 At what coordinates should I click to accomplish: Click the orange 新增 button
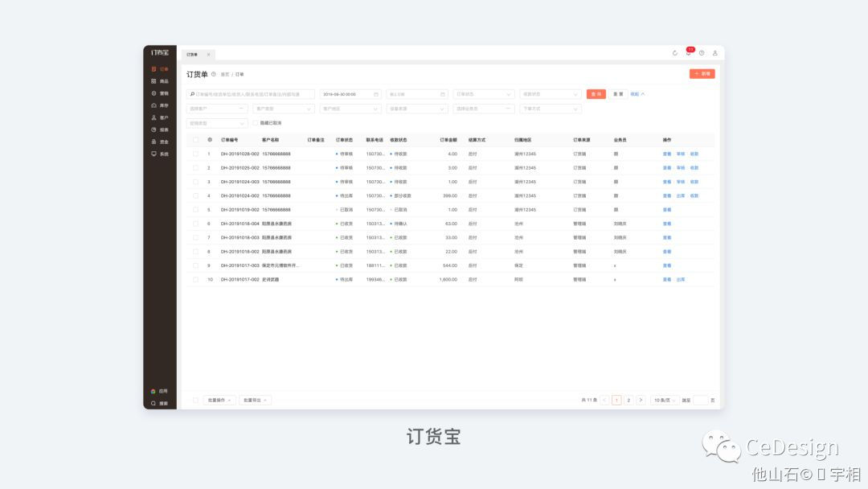pos(702,74)
